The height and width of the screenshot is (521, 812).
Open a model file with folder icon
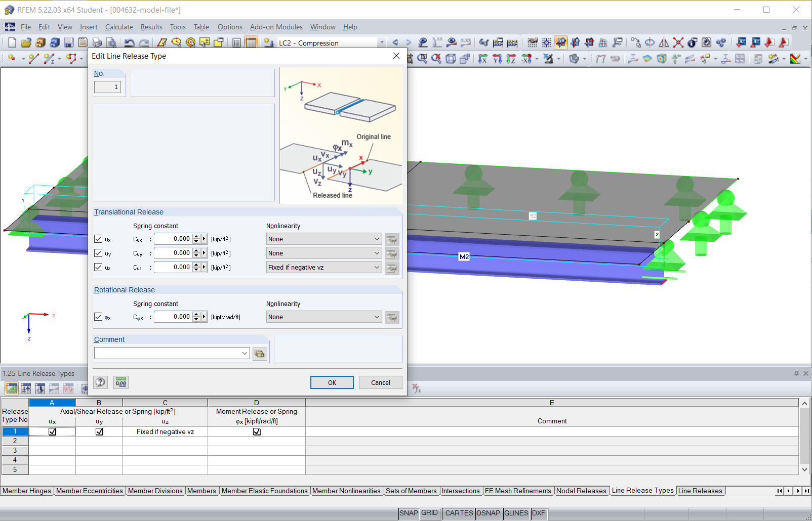tap(26, 42)
